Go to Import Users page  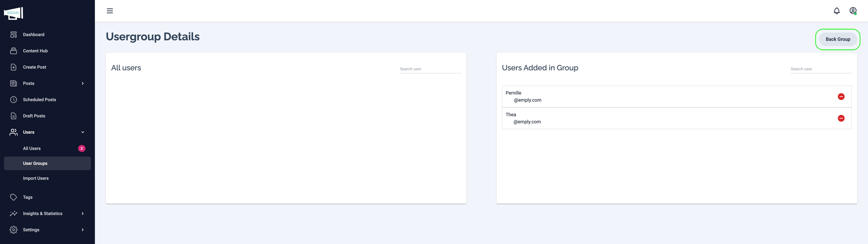click(36, 178)
